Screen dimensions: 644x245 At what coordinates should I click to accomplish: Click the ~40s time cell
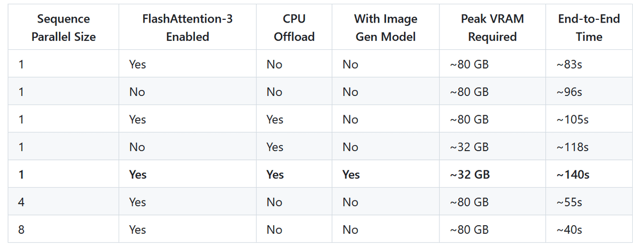pyautogui.click(x=570, y=230)
